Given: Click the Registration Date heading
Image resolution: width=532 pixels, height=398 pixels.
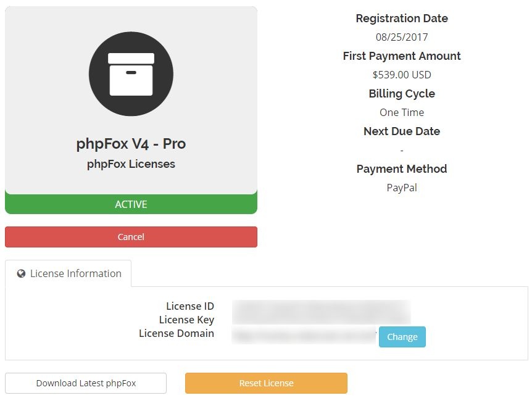Looking at the screenshot, I should click(402, 19).
